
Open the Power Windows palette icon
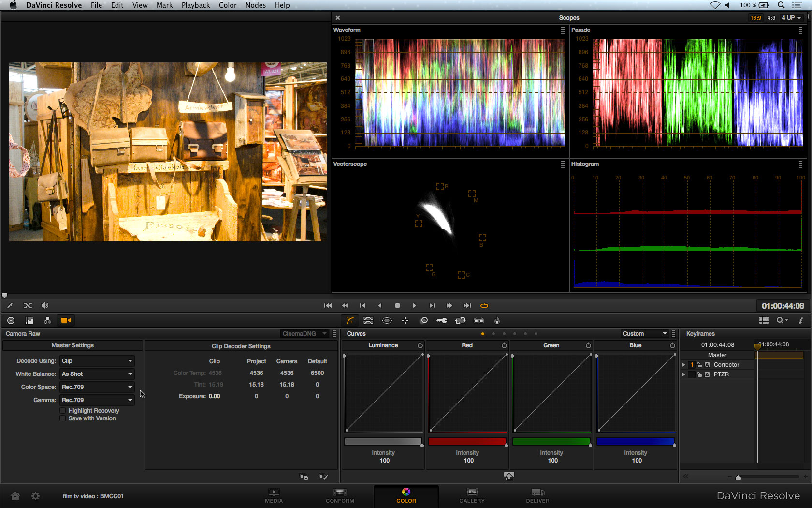[x=387, y=320]
